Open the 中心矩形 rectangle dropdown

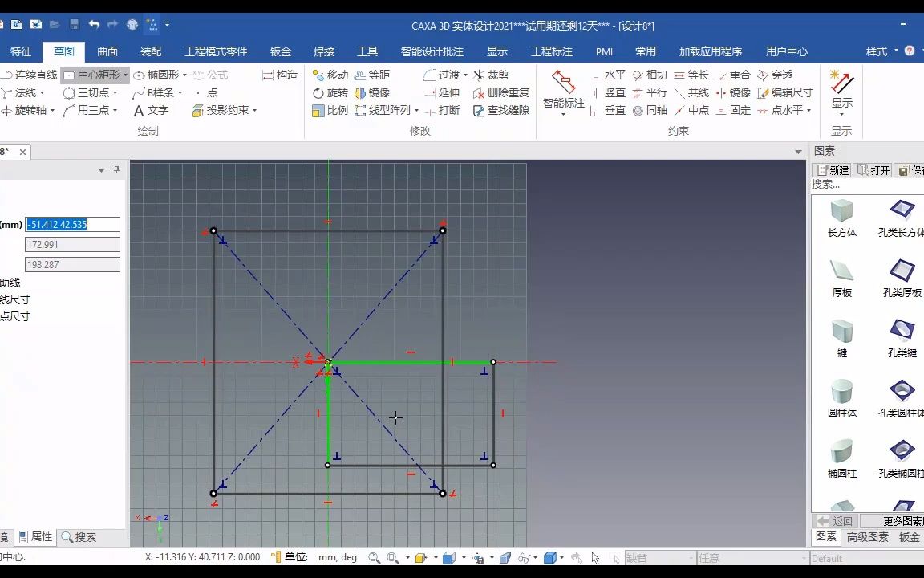pos(124,75)
